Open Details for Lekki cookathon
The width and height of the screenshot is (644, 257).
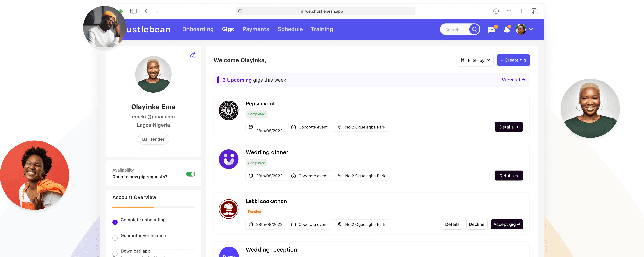tap(452, 224)
